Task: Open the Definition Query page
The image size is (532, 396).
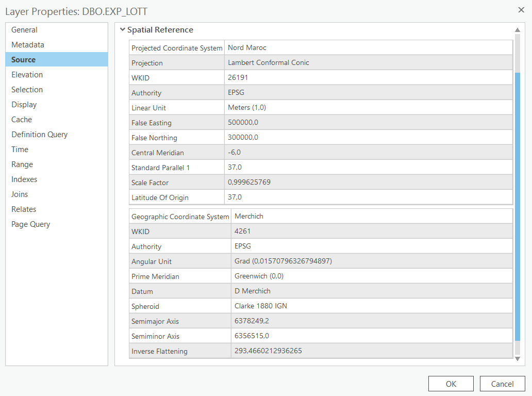Action: [39, 134]
